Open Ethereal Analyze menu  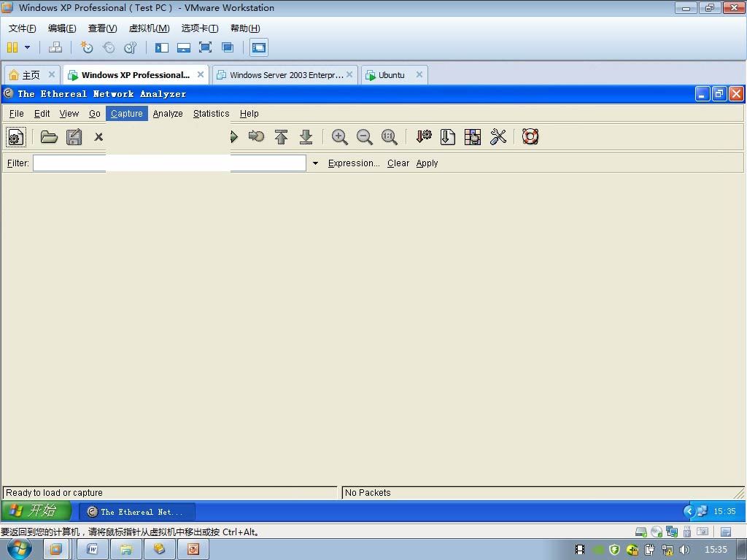[168, 113]
